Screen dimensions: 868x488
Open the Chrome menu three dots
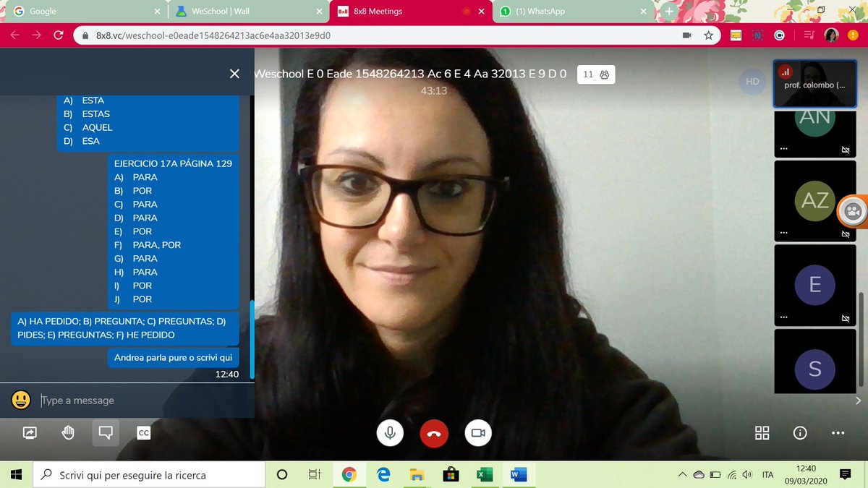(x=854, y=35)
